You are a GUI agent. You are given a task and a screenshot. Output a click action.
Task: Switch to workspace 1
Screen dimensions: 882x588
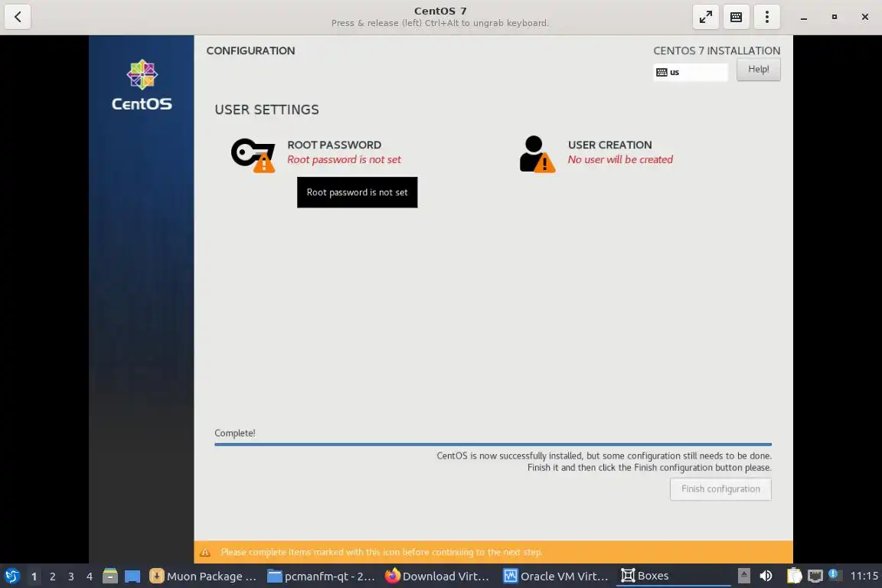point(34,577)
